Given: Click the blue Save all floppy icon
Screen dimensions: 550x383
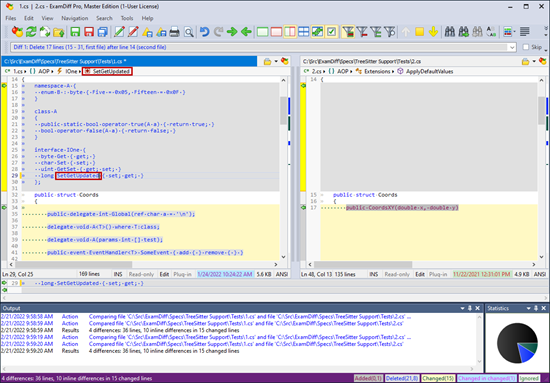Looking at the screenshot, I should (102, 32).
